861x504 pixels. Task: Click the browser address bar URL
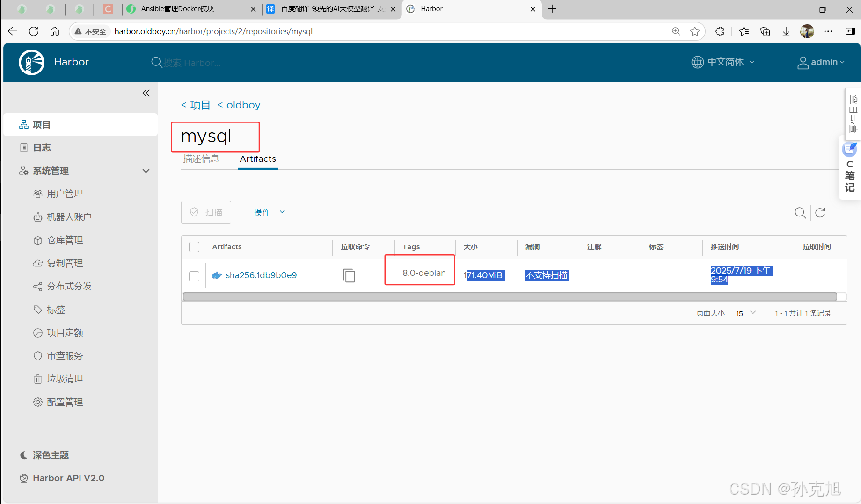click(213, 31)
